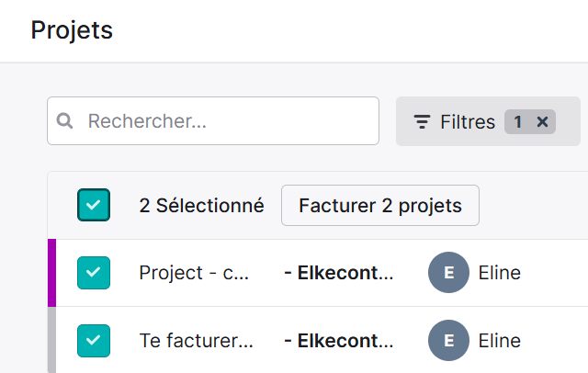Click the purple color bar on first row
This screenshot has width=588, height=373.
click(x=51, y=273)
